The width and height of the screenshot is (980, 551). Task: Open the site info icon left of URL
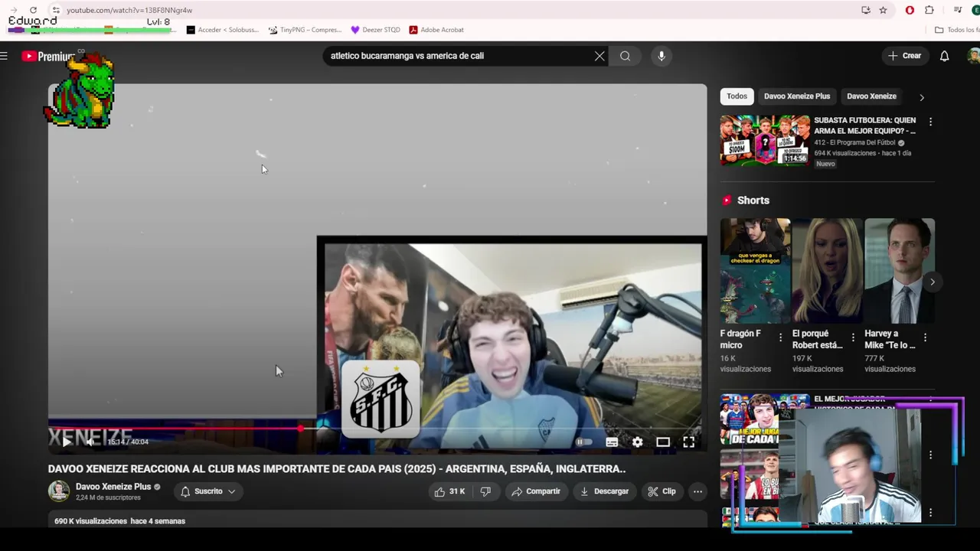click(56, 10)
